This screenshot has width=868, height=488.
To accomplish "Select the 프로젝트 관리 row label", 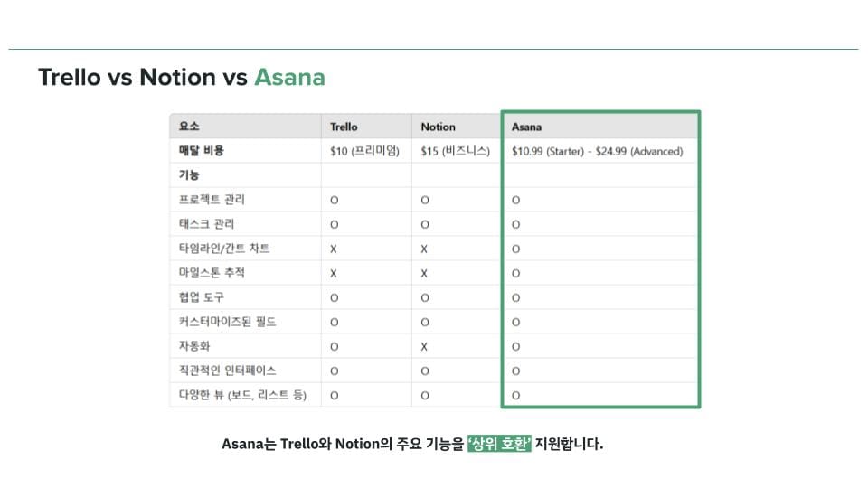I will pos(212,200).
